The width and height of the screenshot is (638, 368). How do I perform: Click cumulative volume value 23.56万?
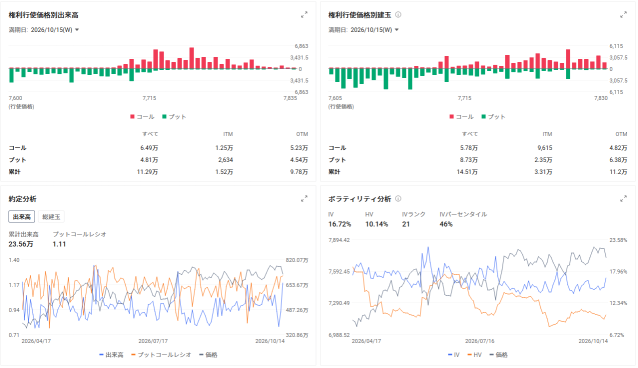(21, 244)
